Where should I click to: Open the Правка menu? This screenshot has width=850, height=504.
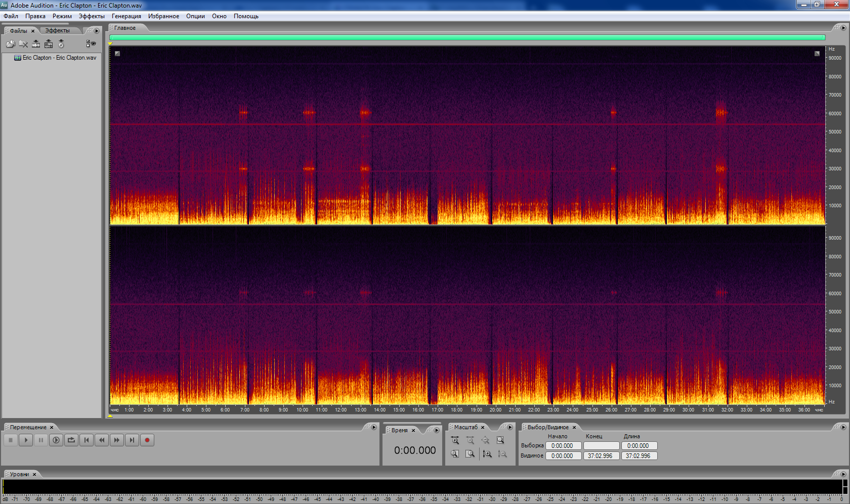click(35, 16)
